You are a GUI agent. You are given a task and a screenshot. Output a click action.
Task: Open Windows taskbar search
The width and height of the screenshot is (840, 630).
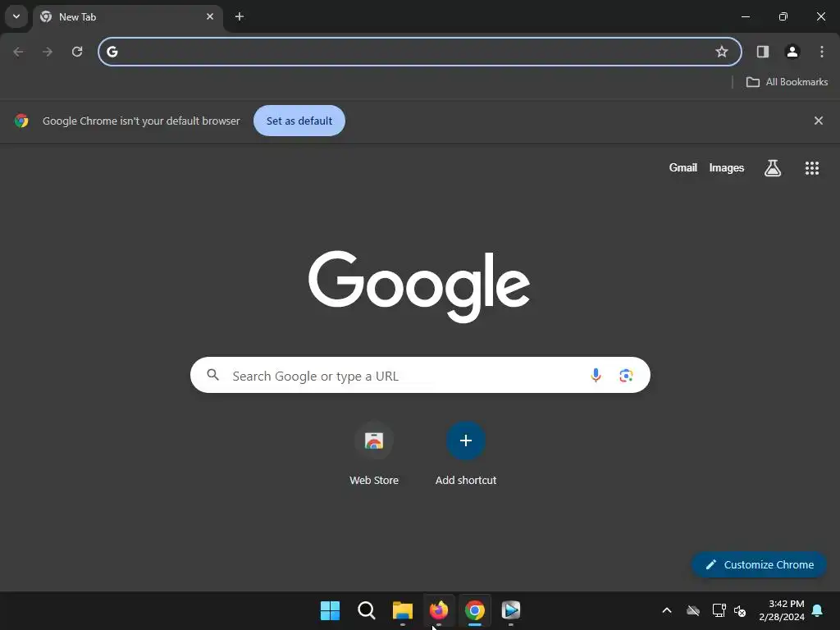click(x=367, y=610)
